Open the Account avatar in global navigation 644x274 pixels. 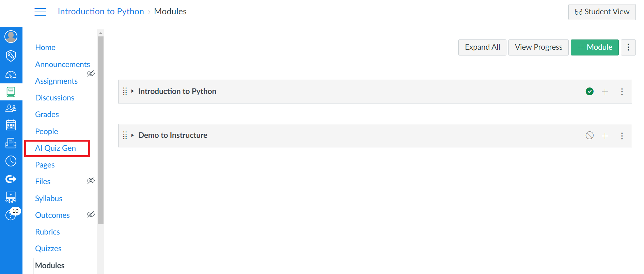point(11,36)
